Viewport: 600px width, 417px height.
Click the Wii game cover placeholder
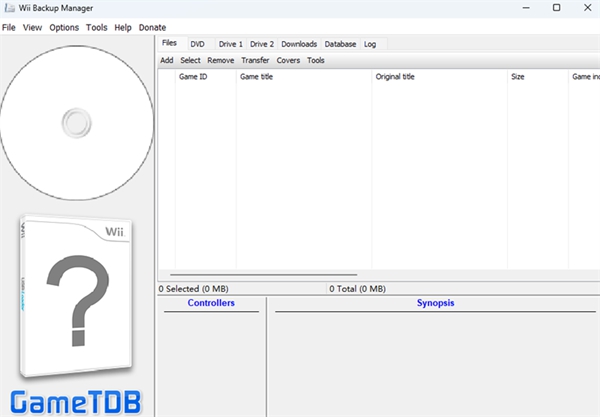[77, 300]
